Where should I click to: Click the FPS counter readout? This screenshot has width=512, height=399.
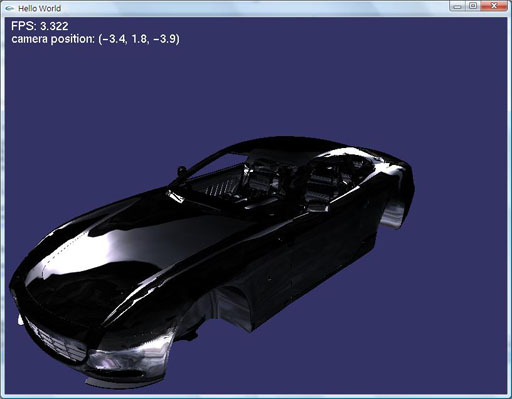point(40,26)
